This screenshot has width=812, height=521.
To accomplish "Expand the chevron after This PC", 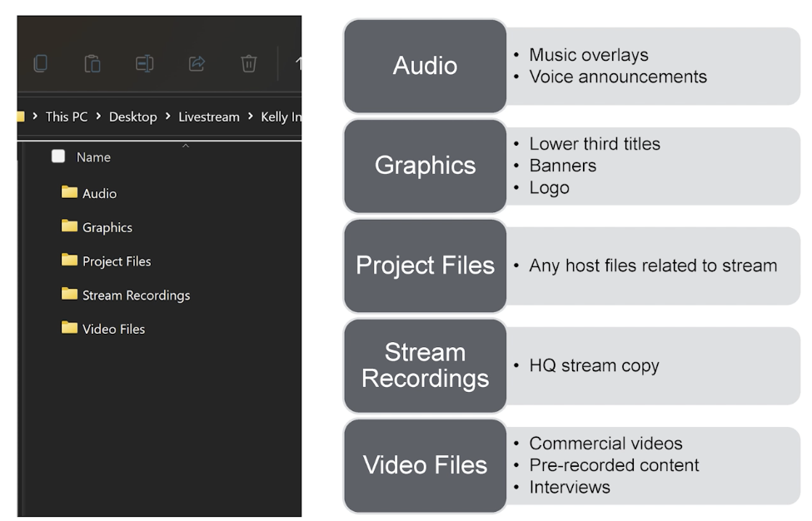I will pos(98,117).
